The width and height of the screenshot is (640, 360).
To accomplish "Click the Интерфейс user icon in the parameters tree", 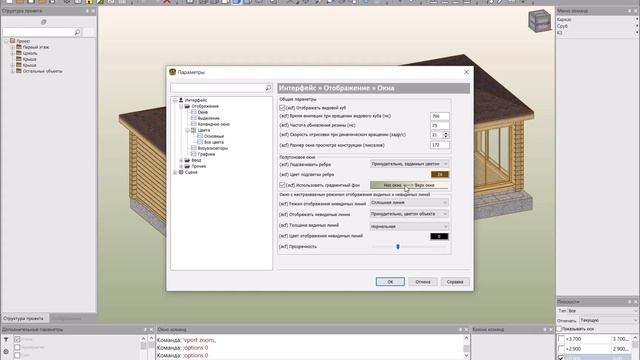I will [181, 100].
